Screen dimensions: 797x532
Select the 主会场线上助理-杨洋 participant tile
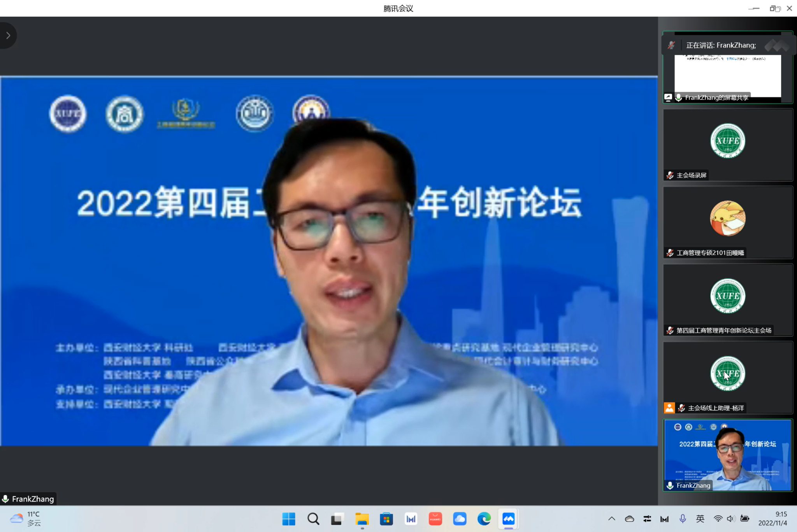(728, 378)
